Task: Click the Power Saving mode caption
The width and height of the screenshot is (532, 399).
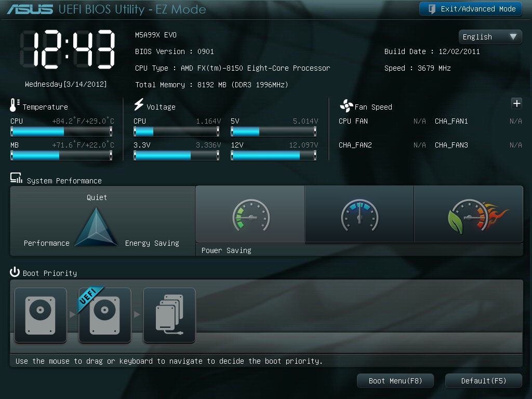Action: (x=227, y=250)
